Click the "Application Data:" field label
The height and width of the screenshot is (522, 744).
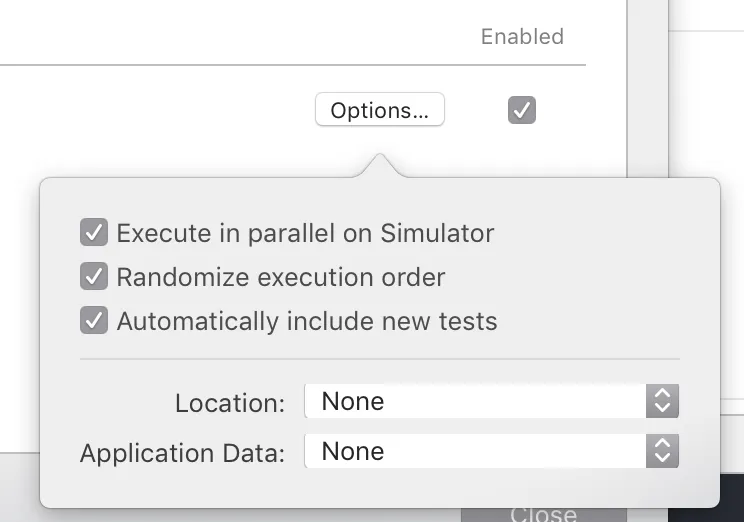click(182, 453)
